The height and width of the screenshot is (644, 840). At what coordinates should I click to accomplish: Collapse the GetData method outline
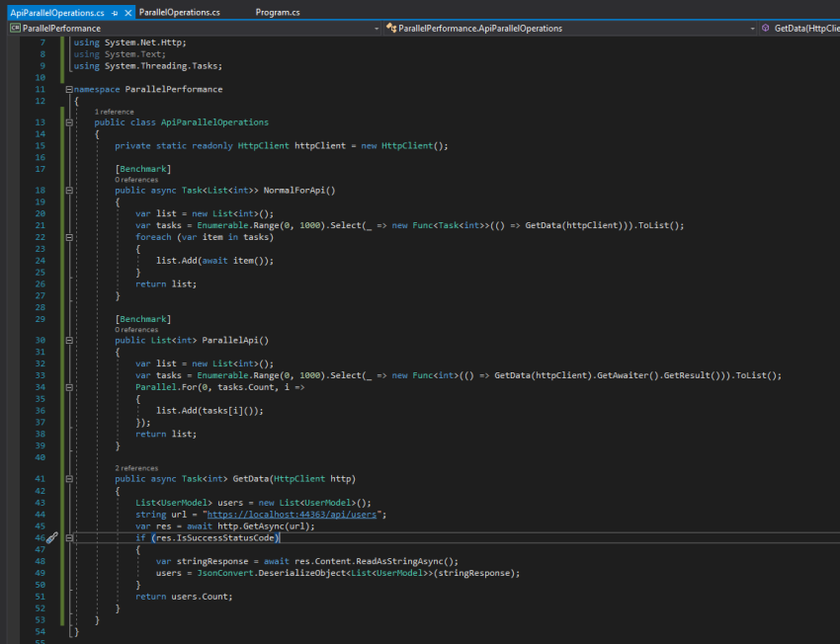[69, 479]
